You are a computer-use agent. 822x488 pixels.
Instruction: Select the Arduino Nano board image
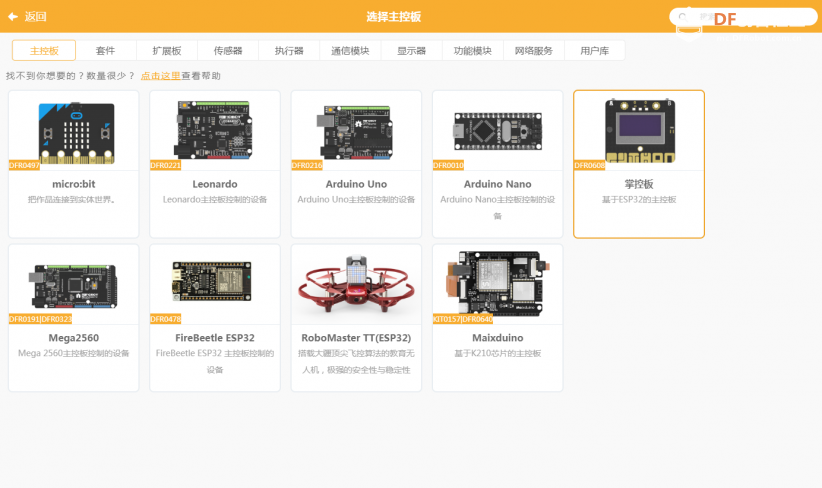(497, 131)
